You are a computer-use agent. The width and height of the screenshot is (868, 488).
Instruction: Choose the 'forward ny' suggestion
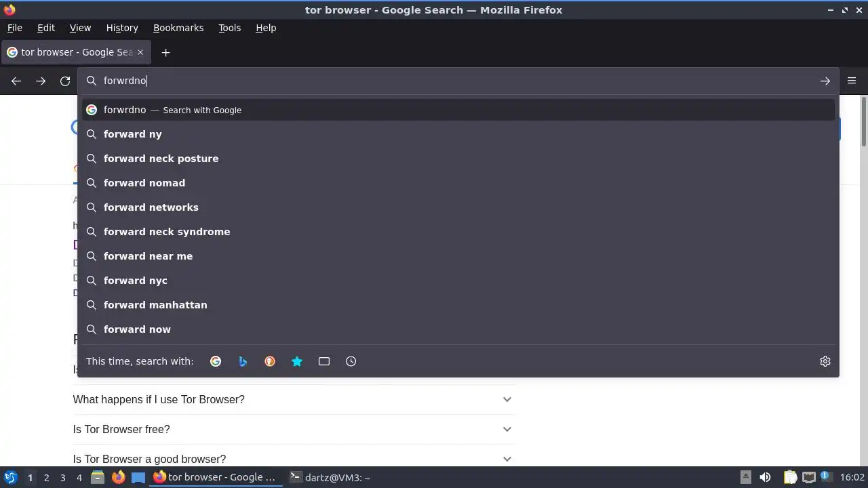tap(458, 134)
